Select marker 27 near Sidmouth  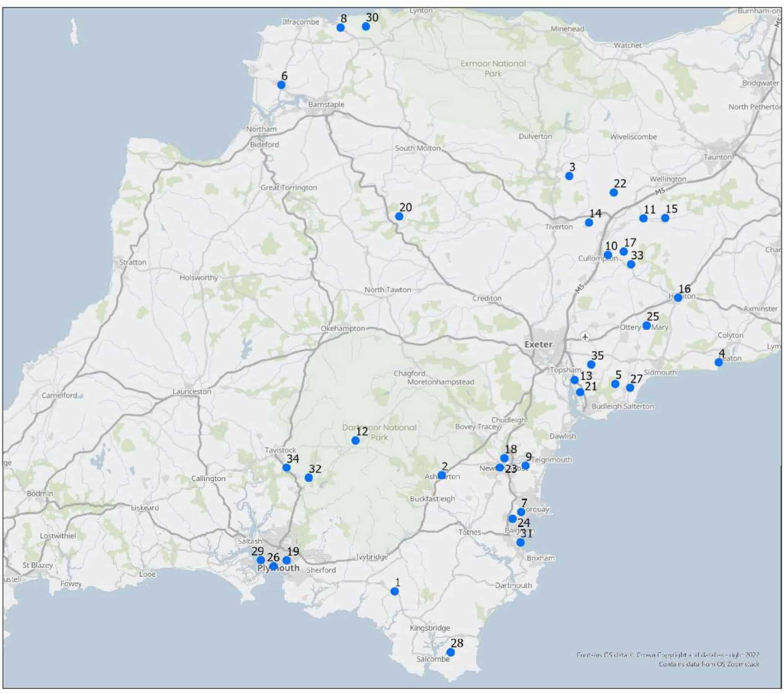click(x=630, y=388)
